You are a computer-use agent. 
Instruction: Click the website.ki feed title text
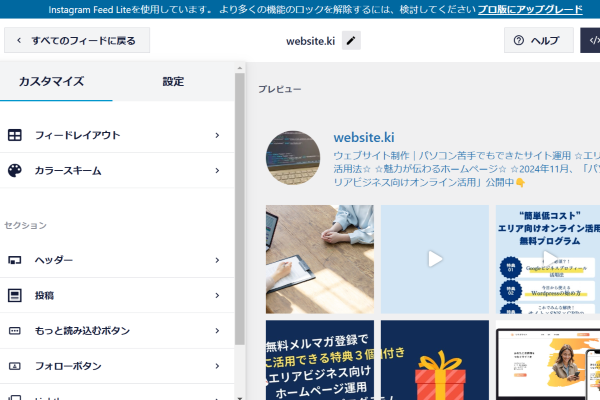[x=310, y=41]
